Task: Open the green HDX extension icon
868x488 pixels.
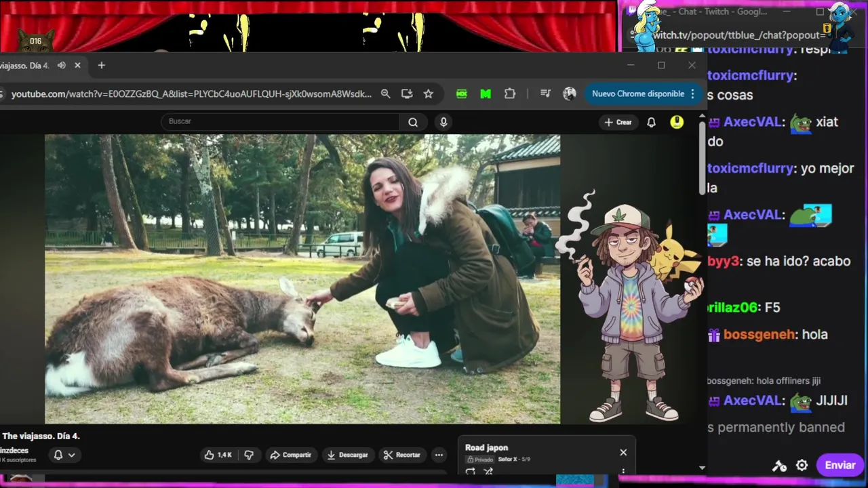Action: (462, 94)
